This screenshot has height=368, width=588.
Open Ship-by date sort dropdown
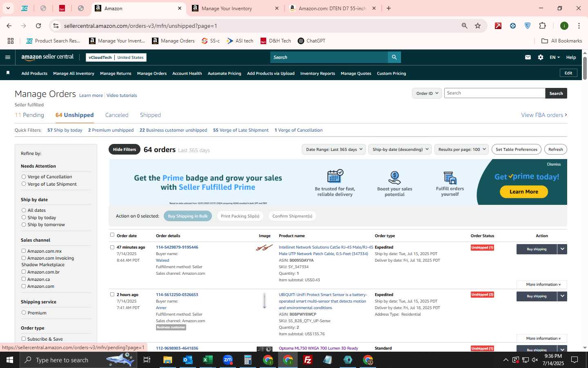point(400,149)
